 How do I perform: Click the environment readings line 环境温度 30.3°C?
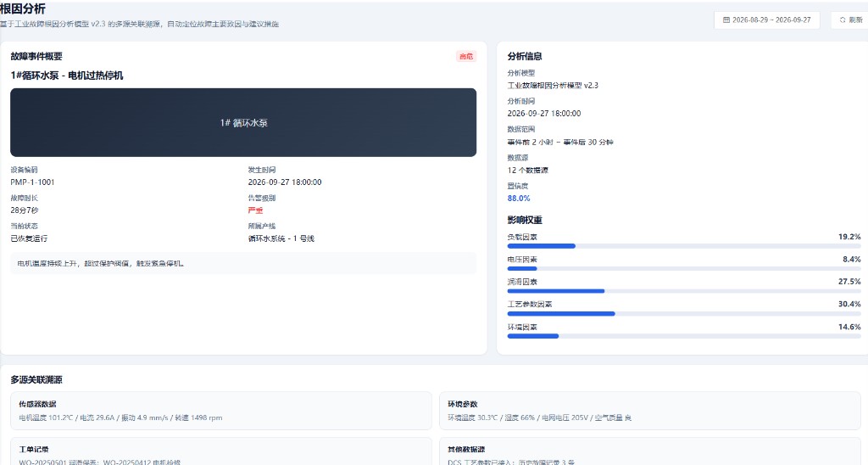point(540,417)
